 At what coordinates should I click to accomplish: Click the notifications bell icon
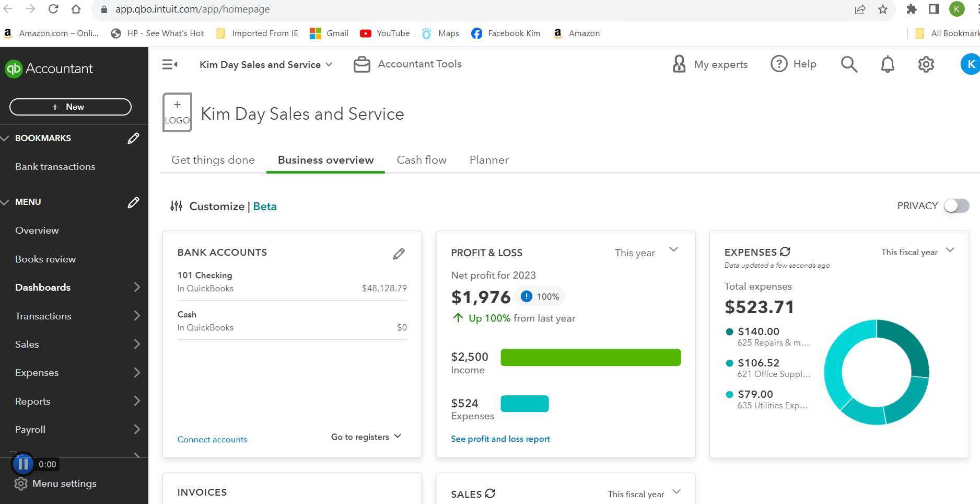pyautogui.click(x=888, y=64)
